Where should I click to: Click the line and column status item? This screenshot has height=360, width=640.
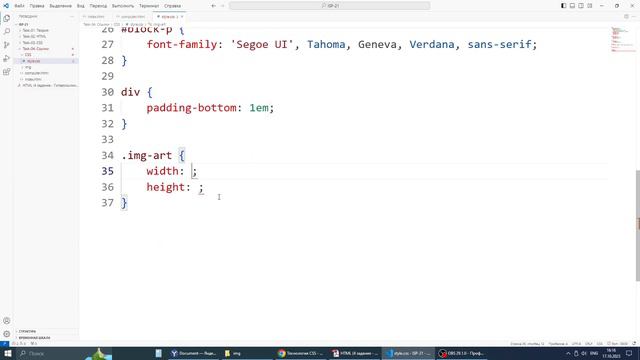coord(527,344)
